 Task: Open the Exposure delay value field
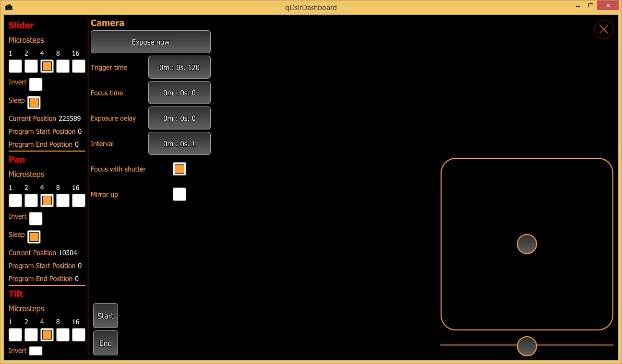point(179,118)
